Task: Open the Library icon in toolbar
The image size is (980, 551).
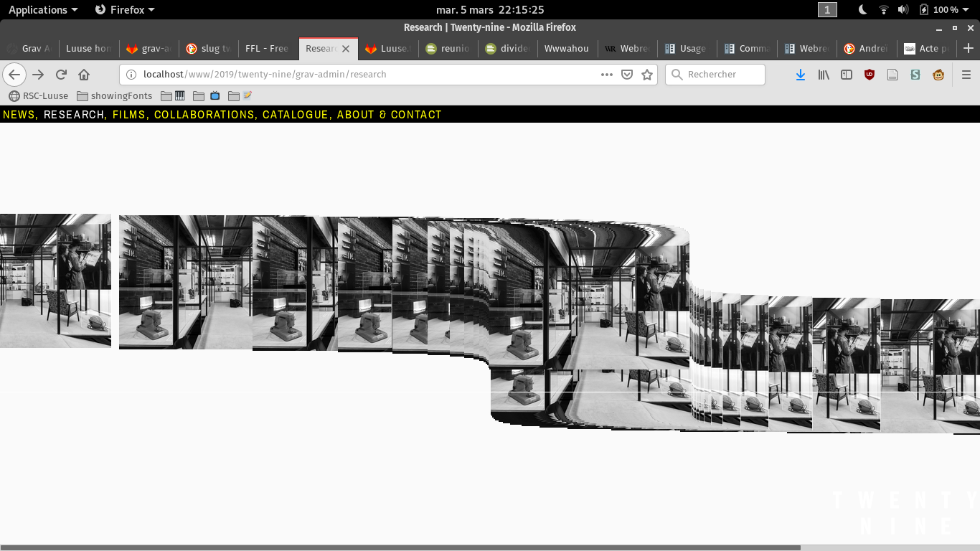Action: 824,75
